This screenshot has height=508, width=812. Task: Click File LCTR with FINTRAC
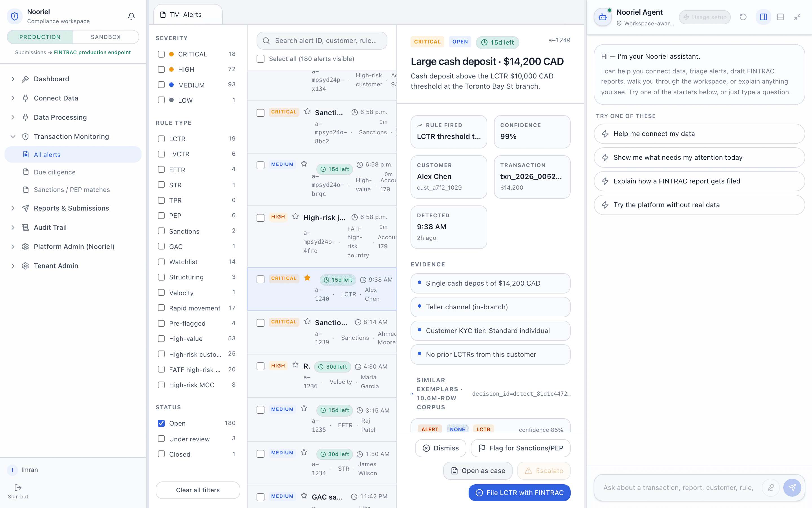coord(519,492)
